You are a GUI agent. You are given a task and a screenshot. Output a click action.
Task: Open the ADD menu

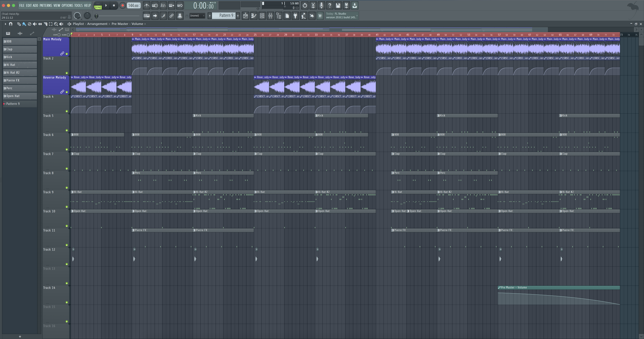pyautogui.click(x=35, y=5)
